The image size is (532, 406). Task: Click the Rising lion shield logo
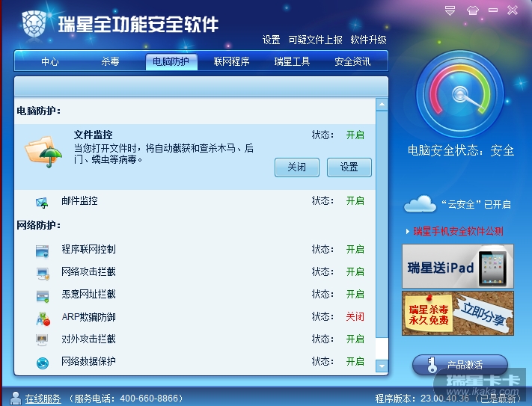34,23
